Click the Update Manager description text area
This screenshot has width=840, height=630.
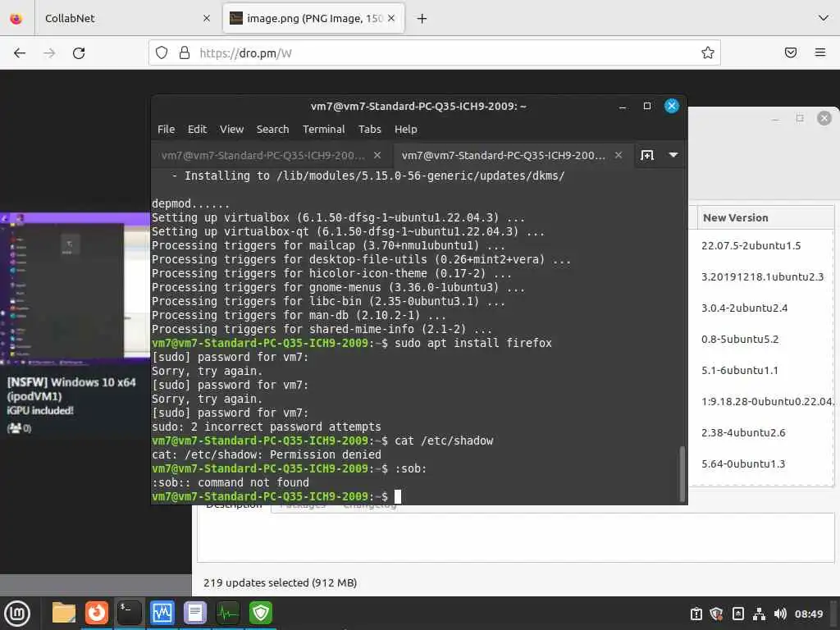point(515,537)
